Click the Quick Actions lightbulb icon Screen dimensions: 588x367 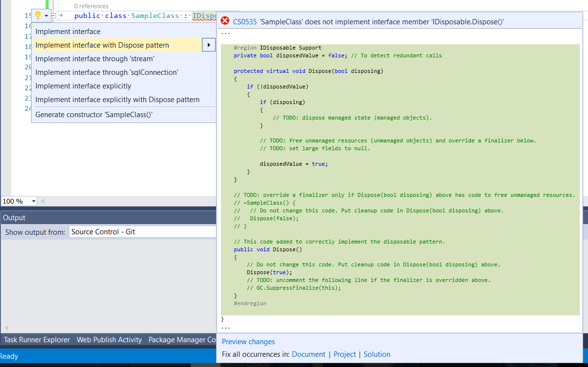[x=37, y=15]
